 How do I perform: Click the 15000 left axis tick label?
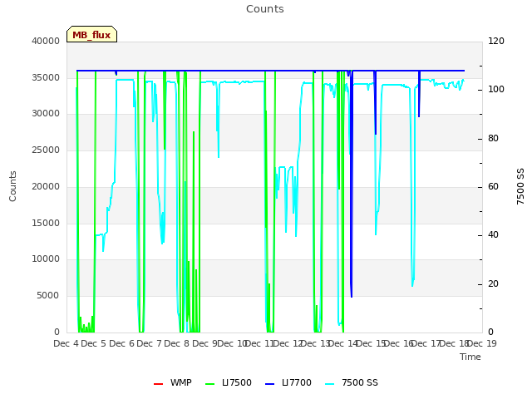click(46, 224)
